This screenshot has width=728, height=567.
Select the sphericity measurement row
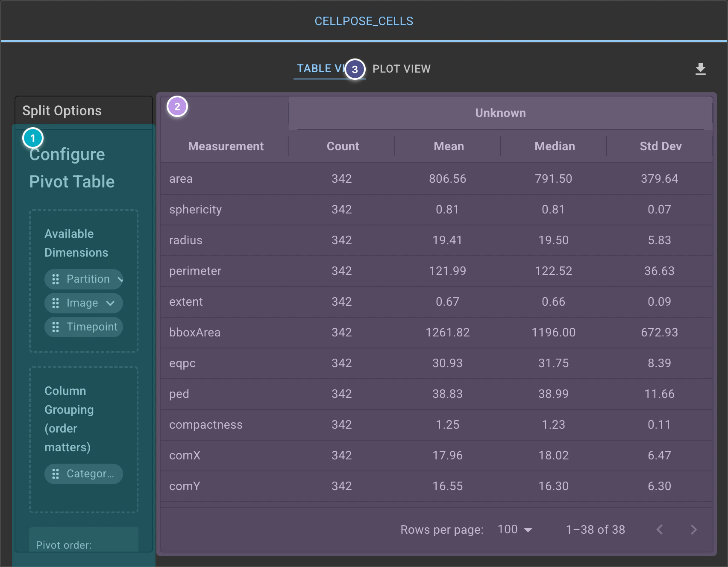tap(437, 210)
